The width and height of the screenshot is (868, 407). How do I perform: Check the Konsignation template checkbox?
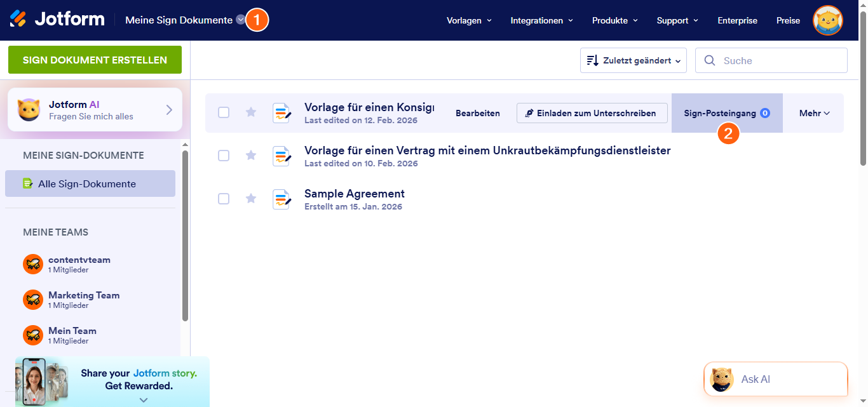point(224,112)
